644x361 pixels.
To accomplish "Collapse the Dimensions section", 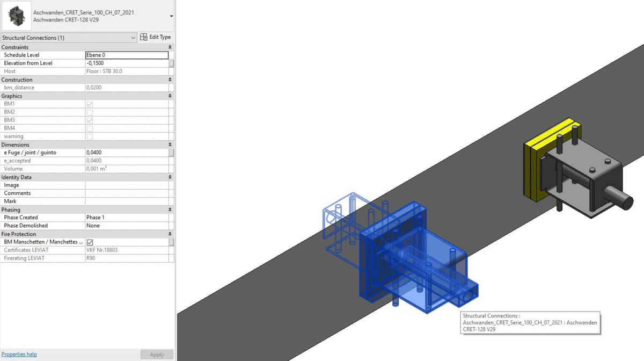I will pyautogui.click(x=170, y=145).
